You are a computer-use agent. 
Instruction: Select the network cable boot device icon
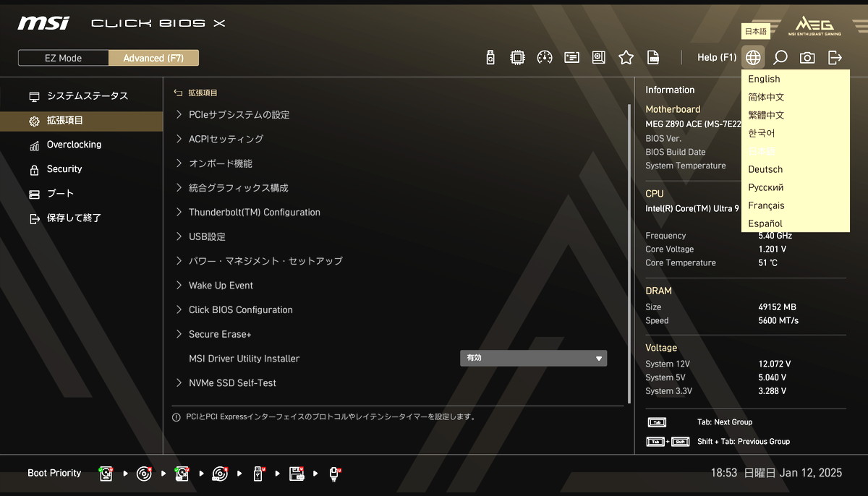click(334, 474)
